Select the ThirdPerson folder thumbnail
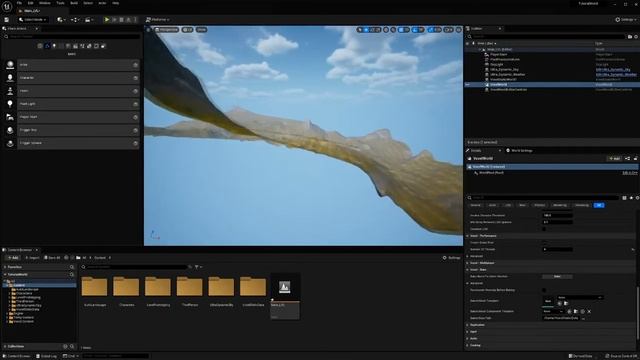 click(189, 287)
